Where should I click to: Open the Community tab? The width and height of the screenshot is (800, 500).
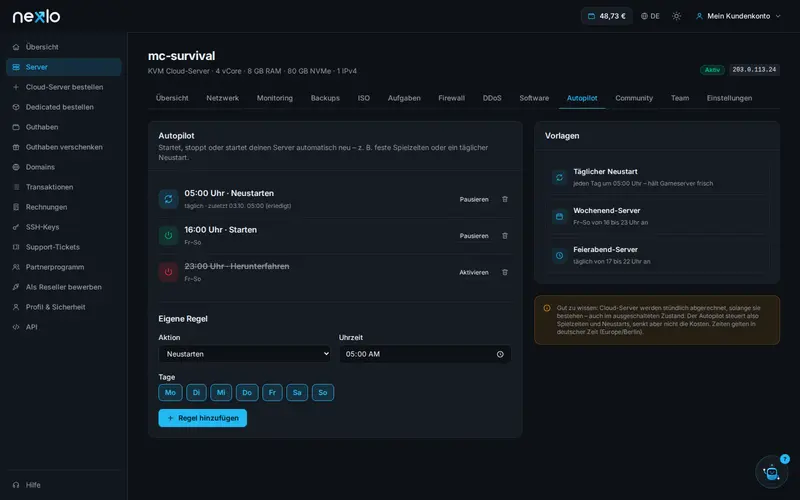[x=634, y=98]
